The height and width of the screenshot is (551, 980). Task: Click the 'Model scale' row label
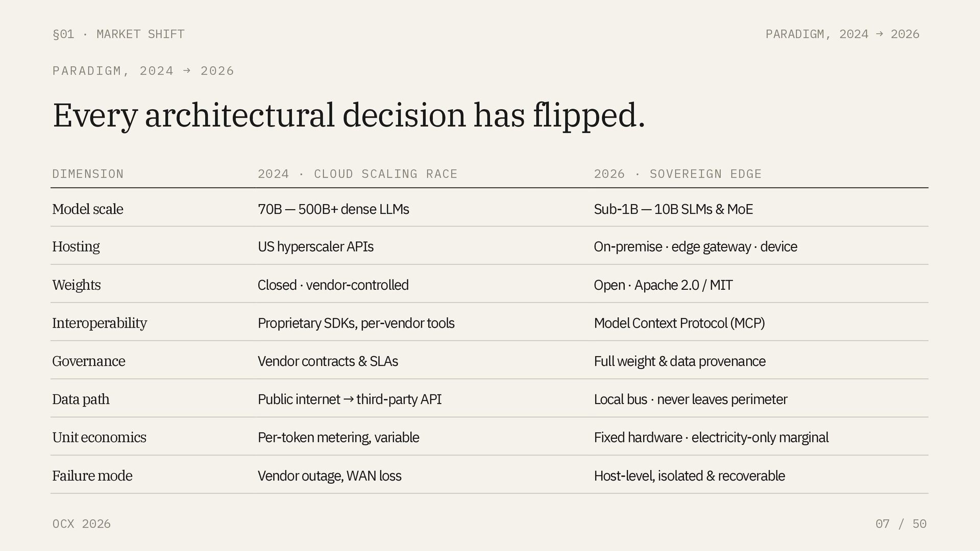pyautogui.click(x=88, y=209)
